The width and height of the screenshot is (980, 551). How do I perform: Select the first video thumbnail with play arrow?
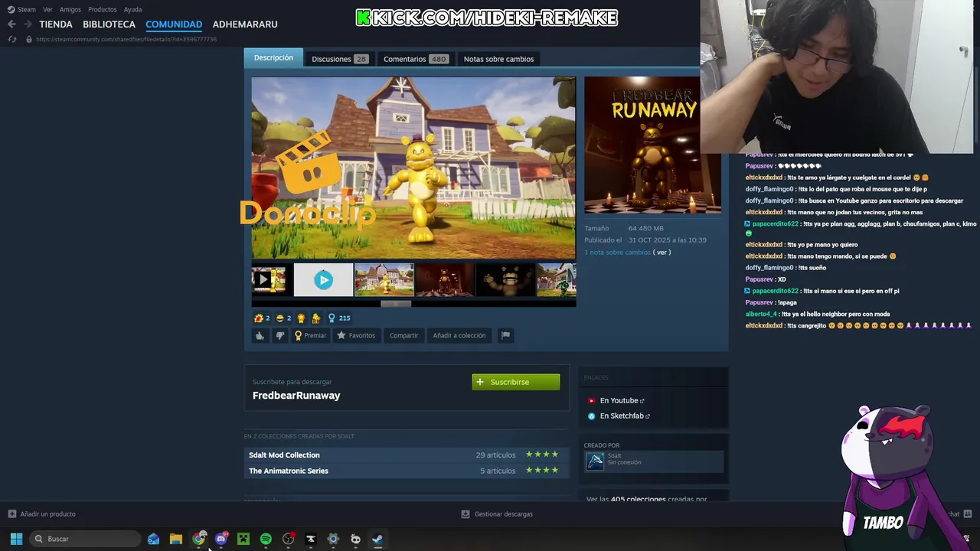point(269,280)
